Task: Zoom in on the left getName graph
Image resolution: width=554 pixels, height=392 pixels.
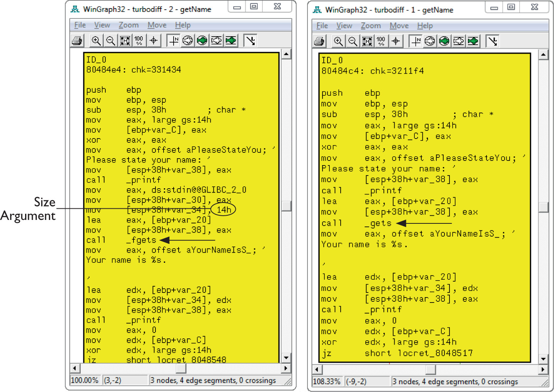Action: click(96, 41)
